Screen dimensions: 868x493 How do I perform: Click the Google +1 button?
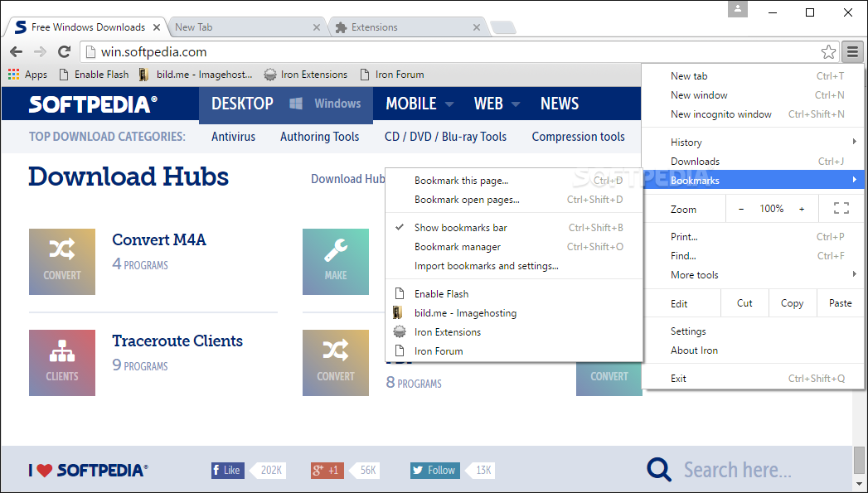[327, 471]
